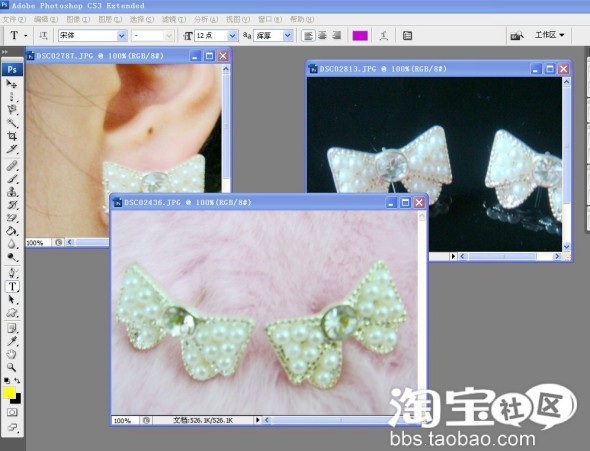Toggle the Character and Paragraph palettes

tap(407, 36)
